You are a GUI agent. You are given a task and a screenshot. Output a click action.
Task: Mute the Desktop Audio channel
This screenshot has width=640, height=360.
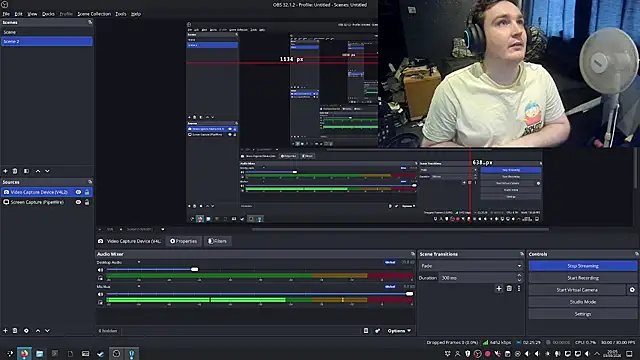point(100,269)
